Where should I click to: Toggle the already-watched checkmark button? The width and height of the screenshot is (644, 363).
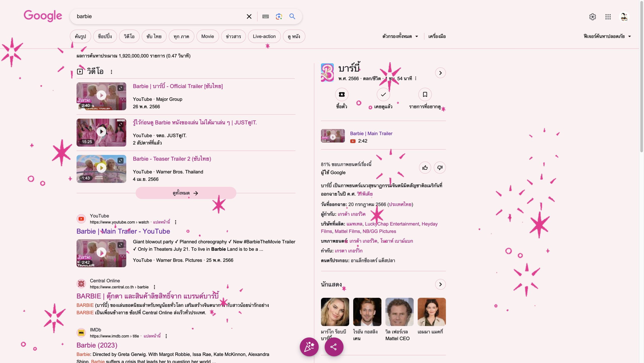[383, 94]
